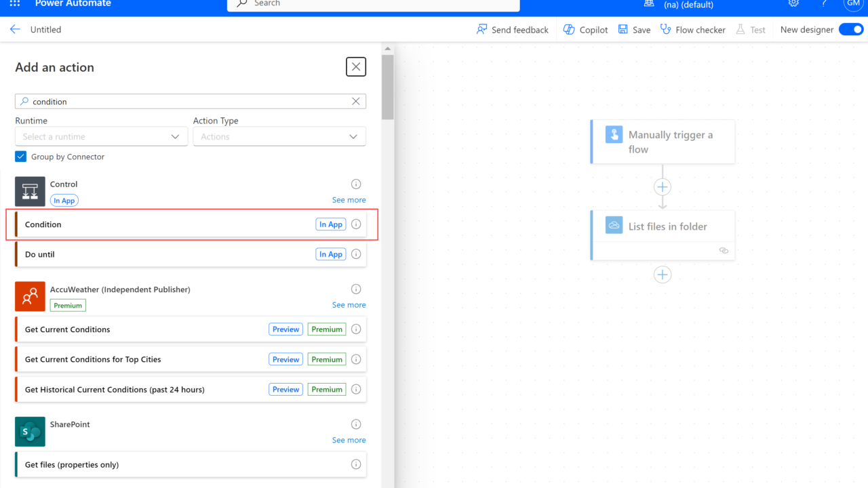Image resolution: width=868 pixels, height=488 pixels.
Task: Click the SharePoint connector icon
Action: (x=30, y=431)
